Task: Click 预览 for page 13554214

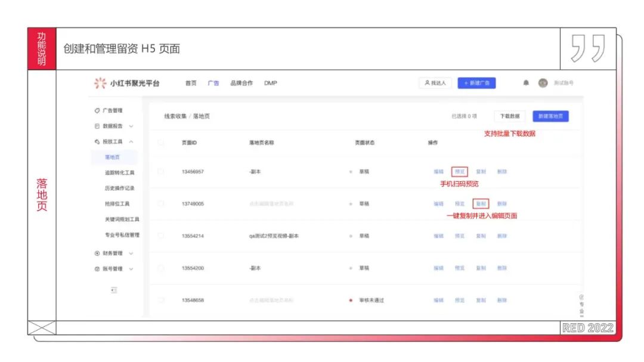Action: pos(460,236)
